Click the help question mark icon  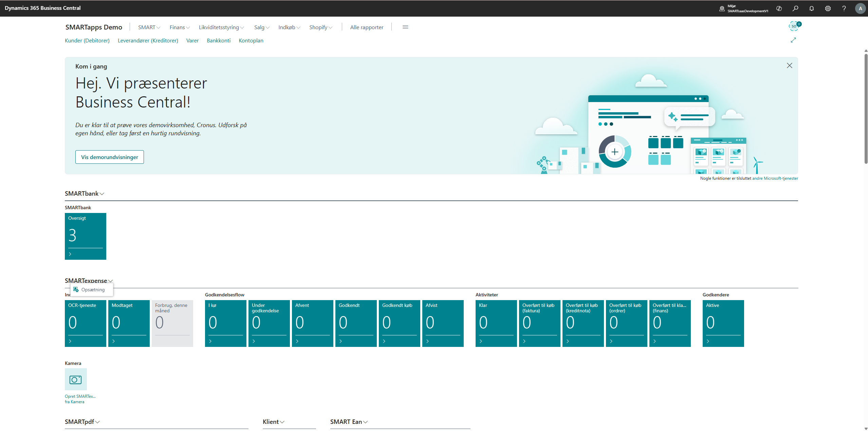pos(844,8)
